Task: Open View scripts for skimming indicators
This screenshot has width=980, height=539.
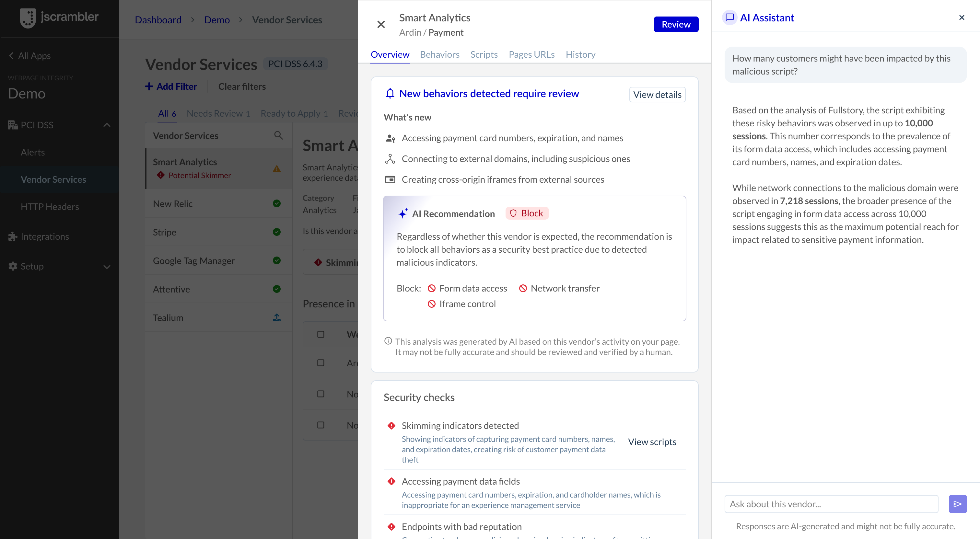Action: [652, 442]
